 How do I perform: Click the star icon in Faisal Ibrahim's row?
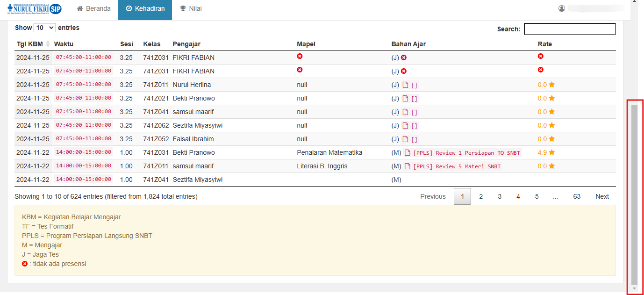coord(551,139)
